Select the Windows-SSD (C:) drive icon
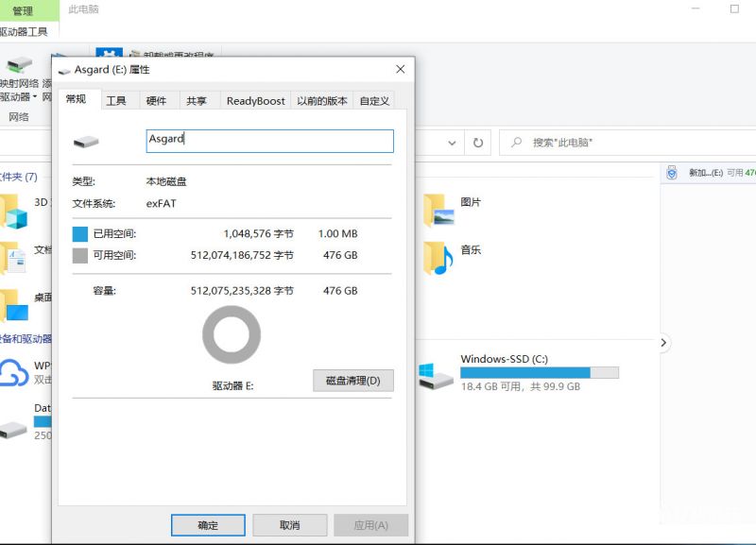This screenshot has height=545, width=756. point(436,376)
